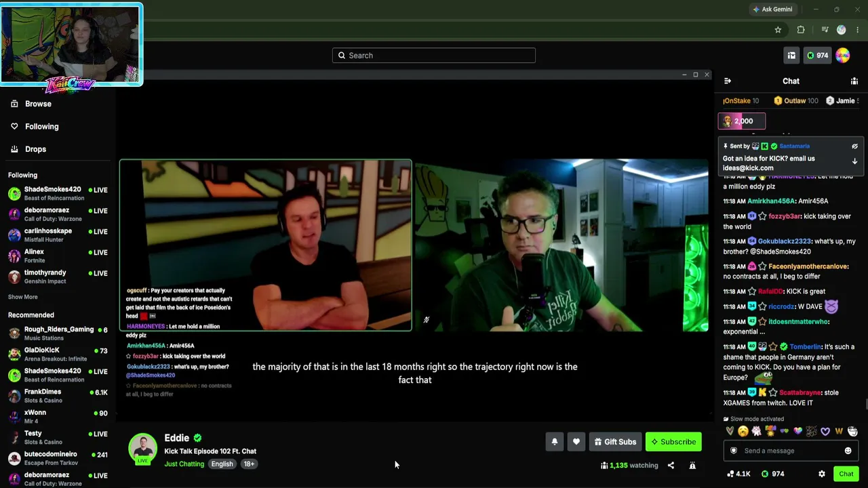This screenshot has height=488, width=868.
Task: Open the 974 KICKs balance in header
Action: point(817,56)
